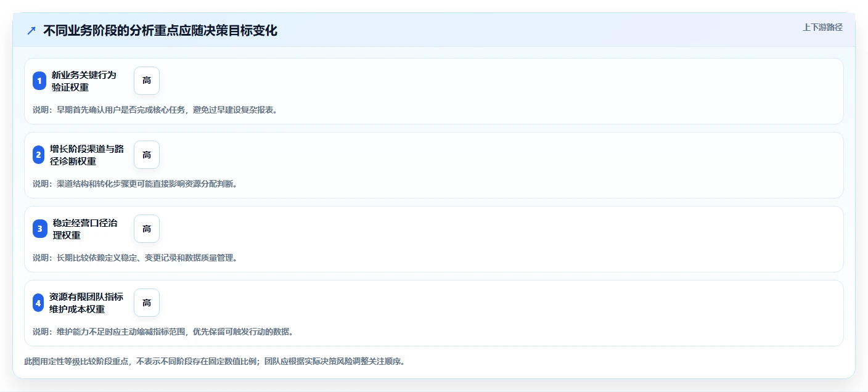Click the note starting 早期首先确认用户是否完成核心任务
The image size is (868, 392).
coord(155,110)
